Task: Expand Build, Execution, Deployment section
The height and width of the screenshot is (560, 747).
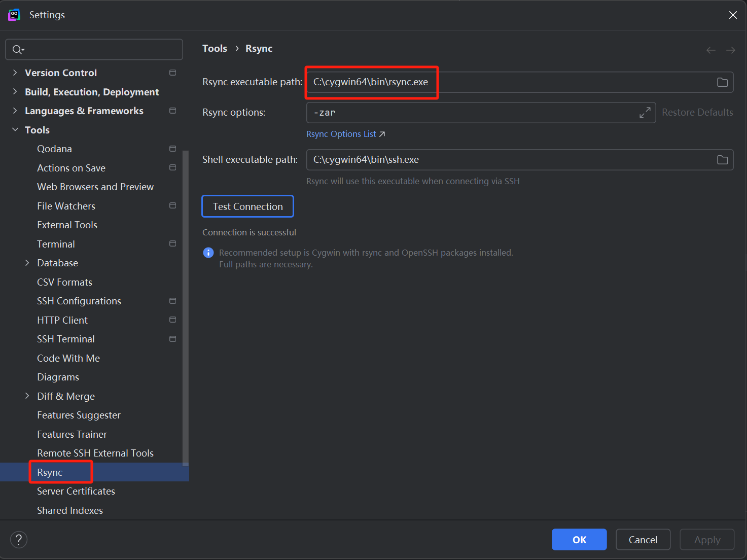Action: (x=15, y=92)
